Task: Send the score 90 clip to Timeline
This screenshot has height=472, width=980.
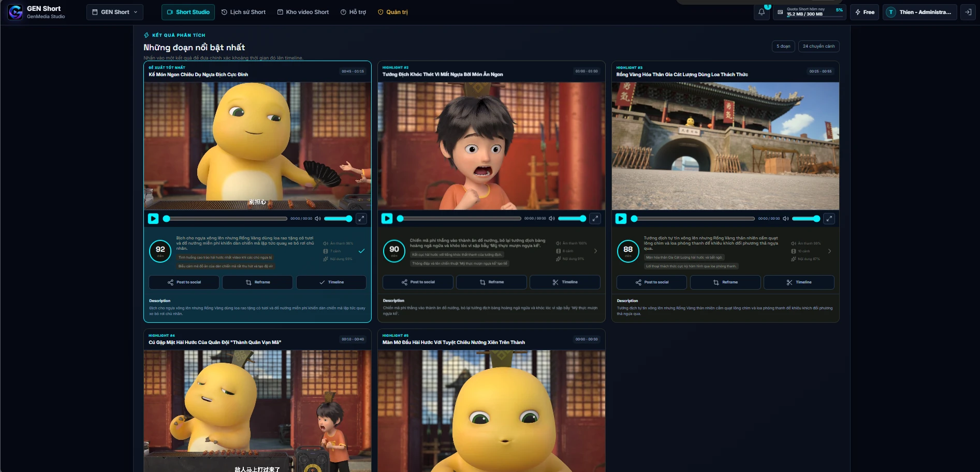Action: pyautogui.click(x=565, y=282)
